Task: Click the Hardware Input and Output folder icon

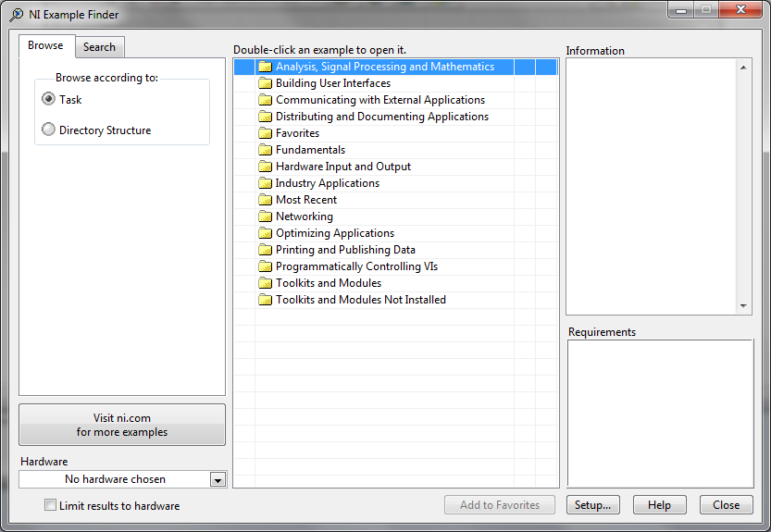Action: pyautogui.click(x=265, y=167)
